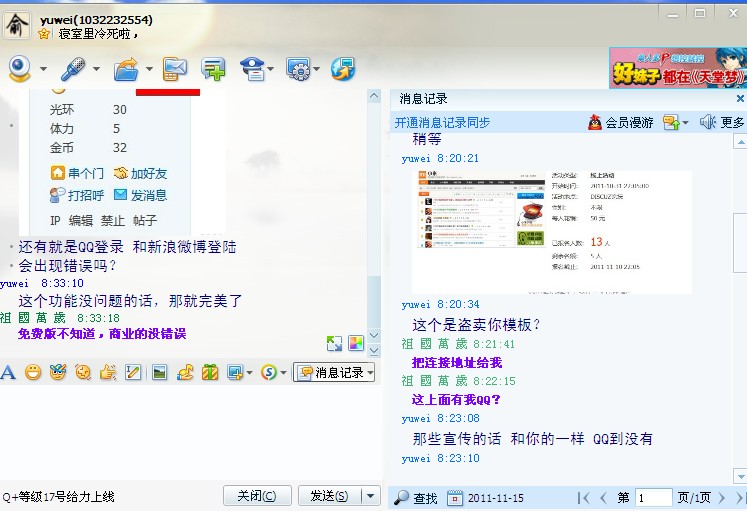Viewport: 747px width, 511px height.
Task: Toggle the 消息记录 history button
Action: 334,372
